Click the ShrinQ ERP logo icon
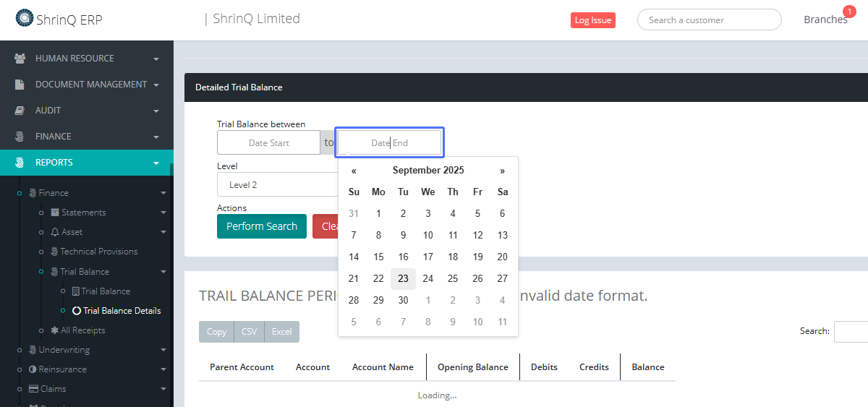Viewport: 868px width, 407px height. (x=25, y=18)
